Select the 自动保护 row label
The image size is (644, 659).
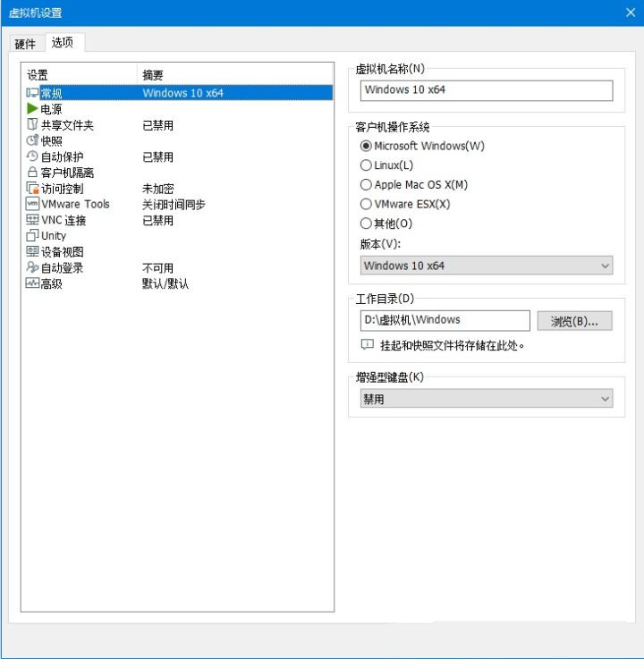[63, 156]
